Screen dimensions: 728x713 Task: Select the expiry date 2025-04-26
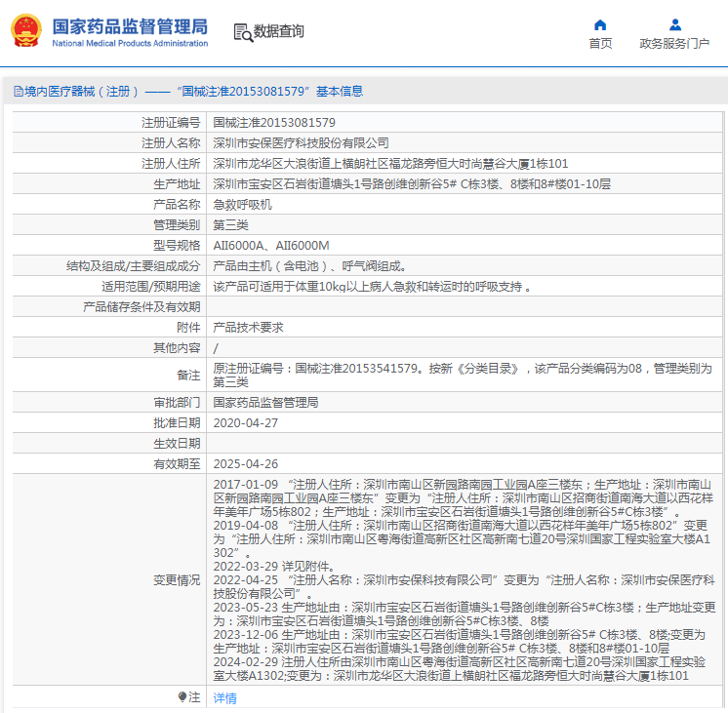(246, 463)
